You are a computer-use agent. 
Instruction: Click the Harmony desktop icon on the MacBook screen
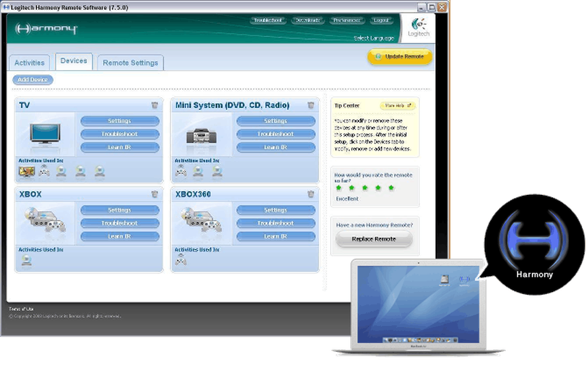coord(464,280)
